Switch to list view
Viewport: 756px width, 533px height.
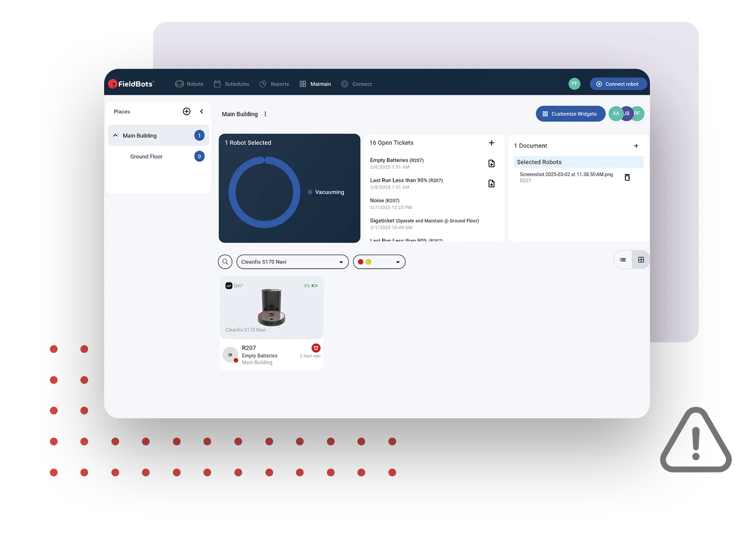[x=623, y=260]
